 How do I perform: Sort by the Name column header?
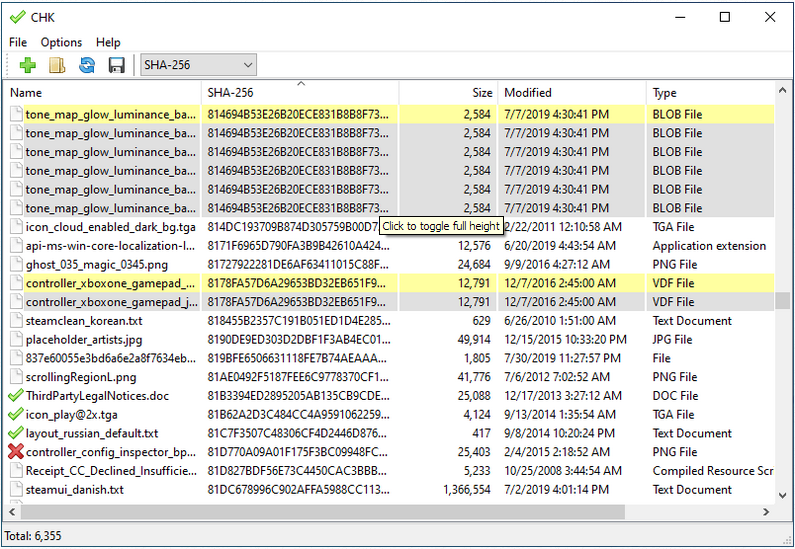coord(103,93)
